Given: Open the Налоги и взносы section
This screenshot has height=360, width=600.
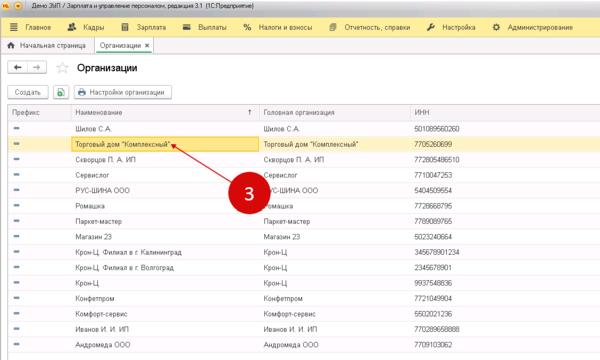Looking at the screenshot, I should click(x=278, y=27).
